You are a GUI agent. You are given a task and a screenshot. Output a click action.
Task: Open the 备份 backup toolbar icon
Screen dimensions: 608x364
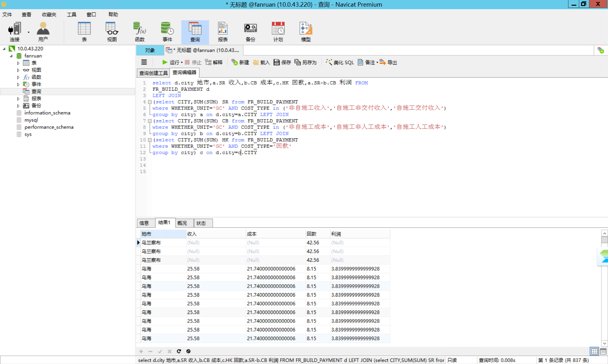pyautogui.click(x=250, y=32)
